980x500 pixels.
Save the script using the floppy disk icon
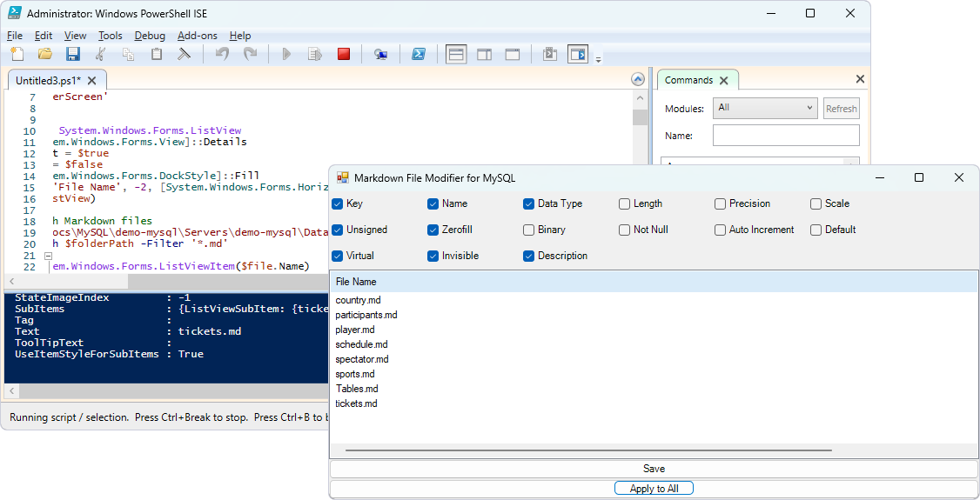(x=73, y=54)
